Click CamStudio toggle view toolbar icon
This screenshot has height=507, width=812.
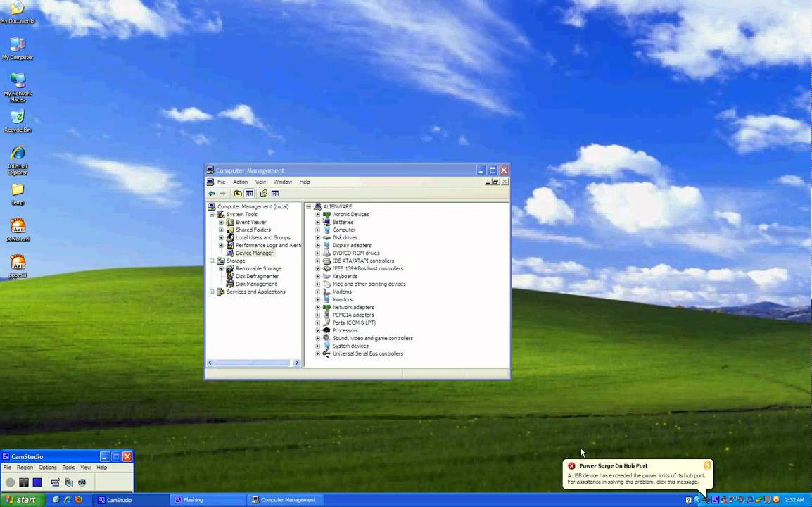pos(55,482)
